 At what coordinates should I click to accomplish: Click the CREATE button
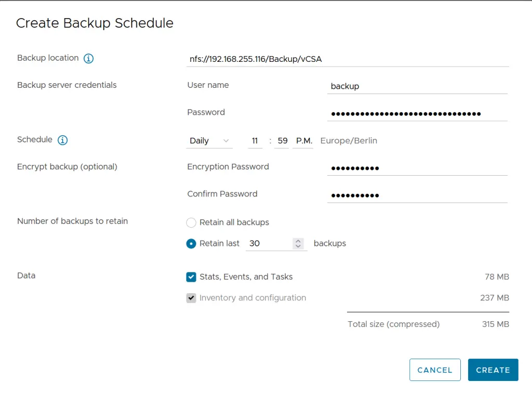(493, 370)
